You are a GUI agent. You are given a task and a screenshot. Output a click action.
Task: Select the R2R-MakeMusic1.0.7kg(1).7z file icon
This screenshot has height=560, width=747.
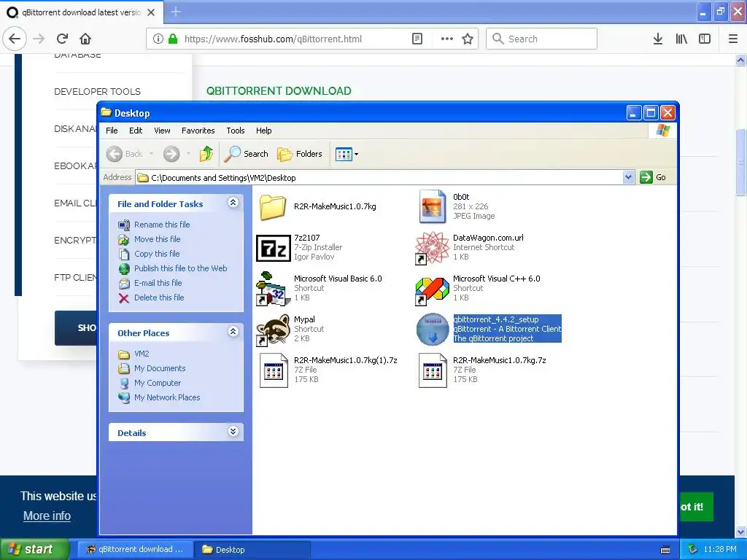[274, 370]
